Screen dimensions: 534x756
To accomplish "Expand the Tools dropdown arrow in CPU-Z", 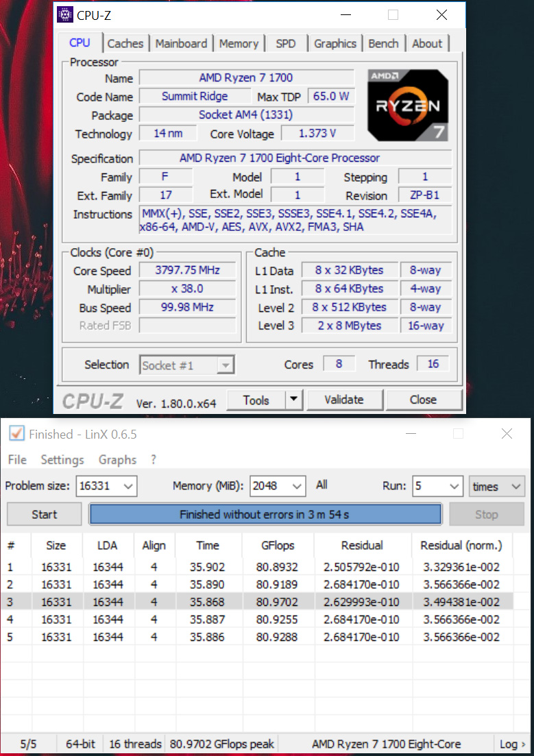I will tap(294, 400).
